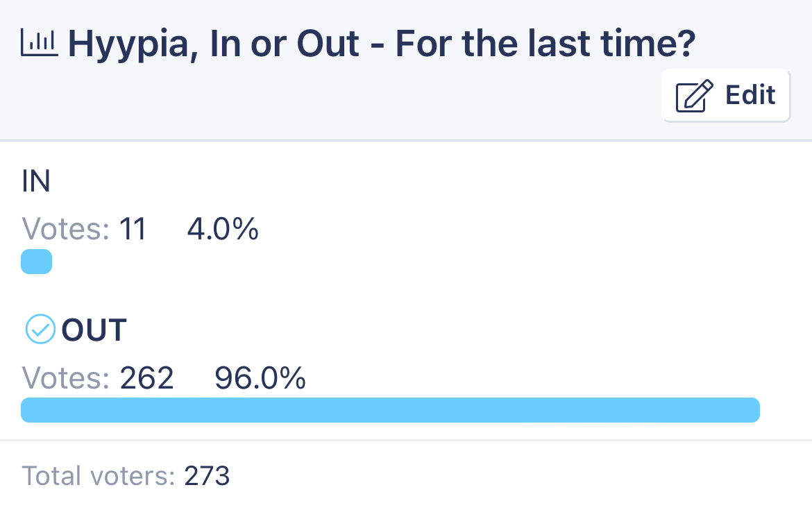Screen dimensions: 812x510
Task: Click the long blue OUT vote bar
Action: [x=390, y=410]
